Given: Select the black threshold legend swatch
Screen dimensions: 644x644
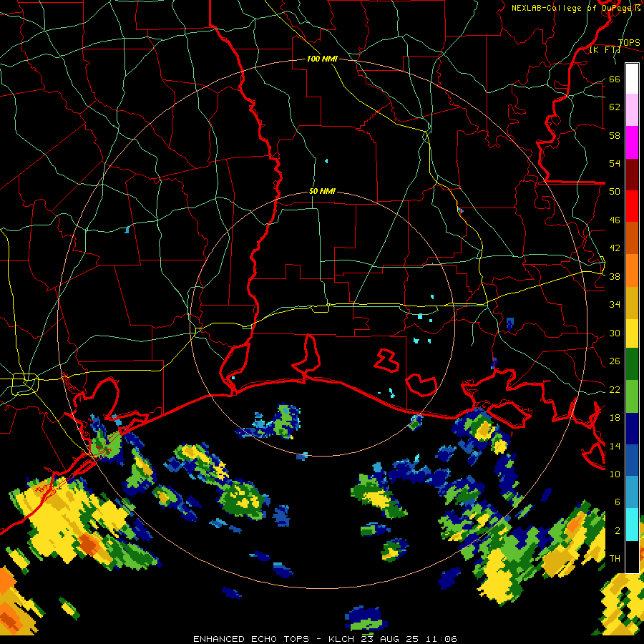Looking at the screenshot, I should (632, 557).
